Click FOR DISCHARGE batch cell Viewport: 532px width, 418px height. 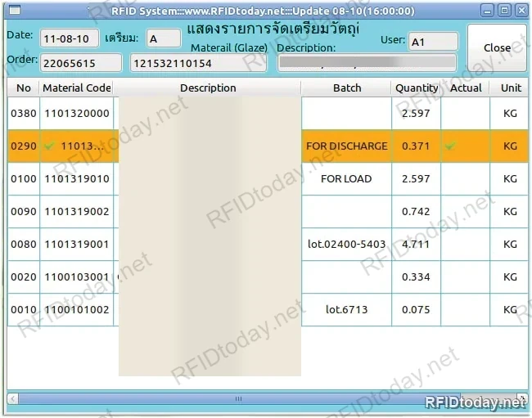(x=346, y=146)
